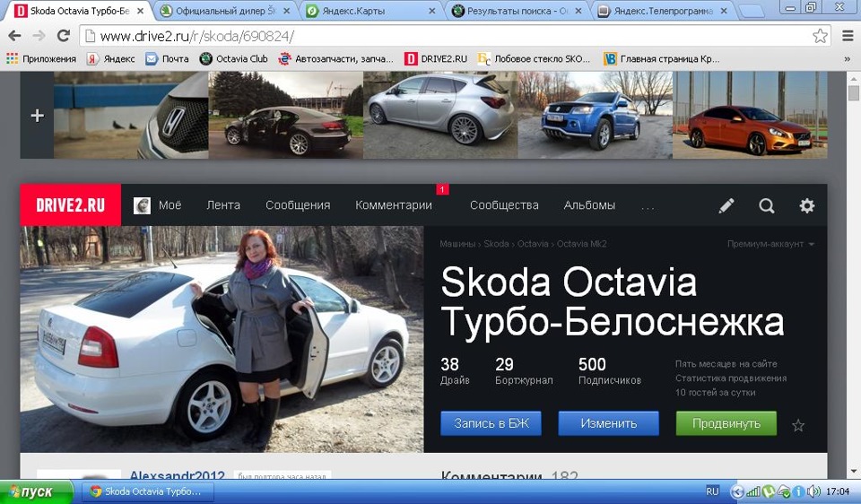Image resolution: width=861 pixels, height=504 pixels.
Task: Click the green Продвинуть button
Action: [726, 423]
